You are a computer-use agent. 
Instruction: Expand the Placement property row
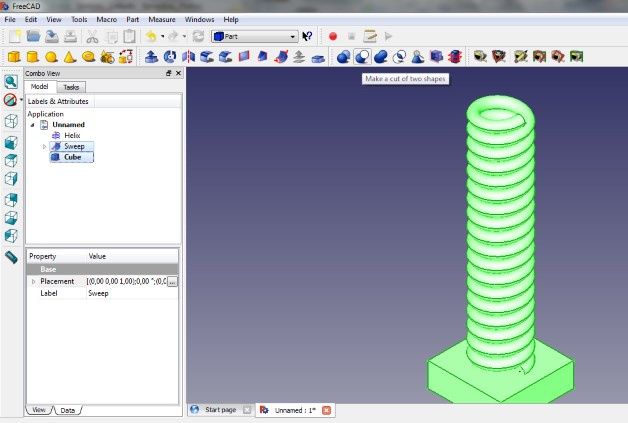[33, 282]
